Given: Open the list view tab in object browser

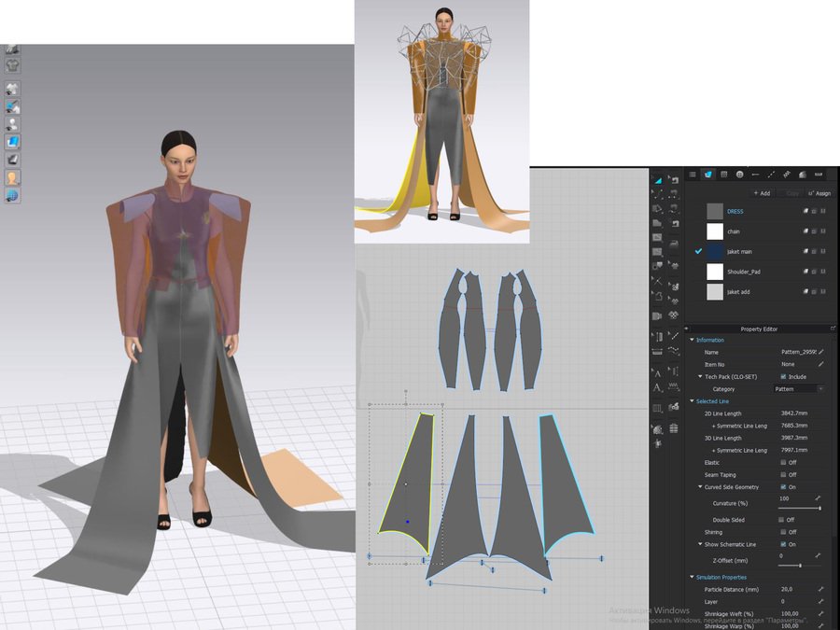Looking at the screenshot, I should coord(692,175).
